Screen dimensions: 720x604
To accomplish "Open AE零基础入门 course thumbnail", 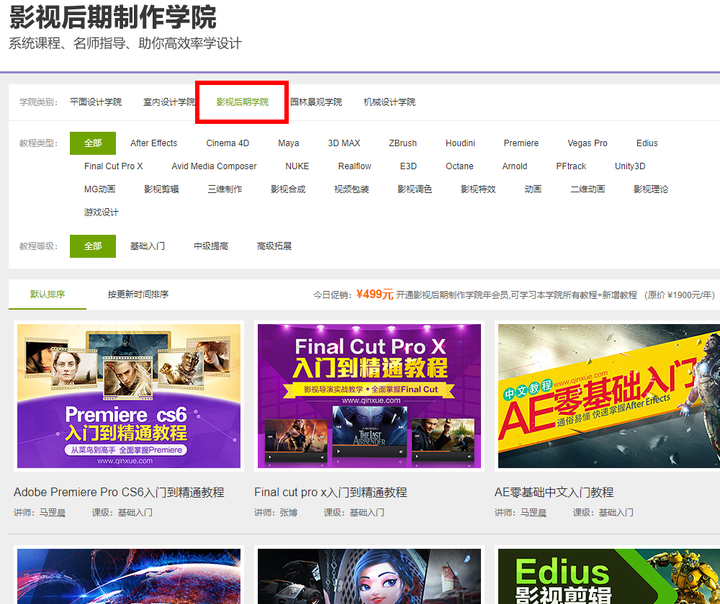I will (x=609, y=396).
